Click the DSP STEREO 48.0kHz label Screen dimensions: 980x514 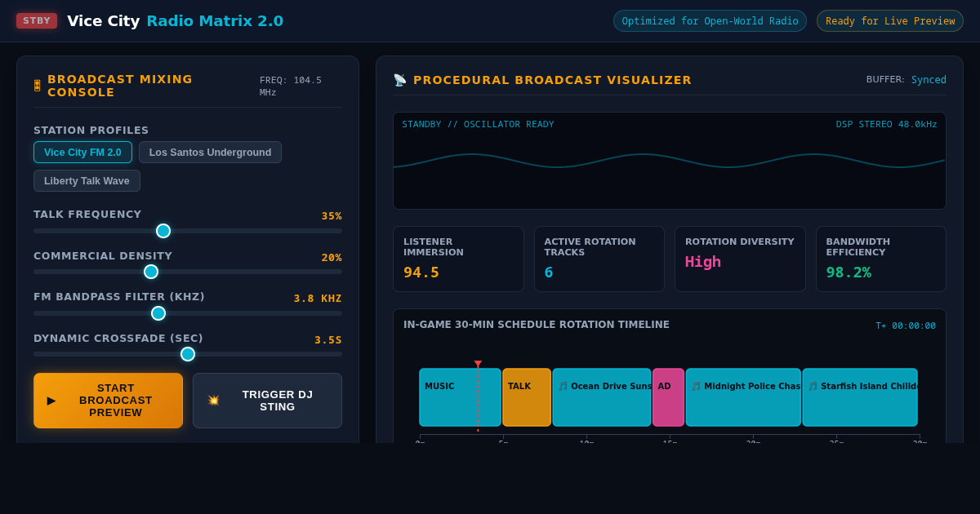point(887,125)
